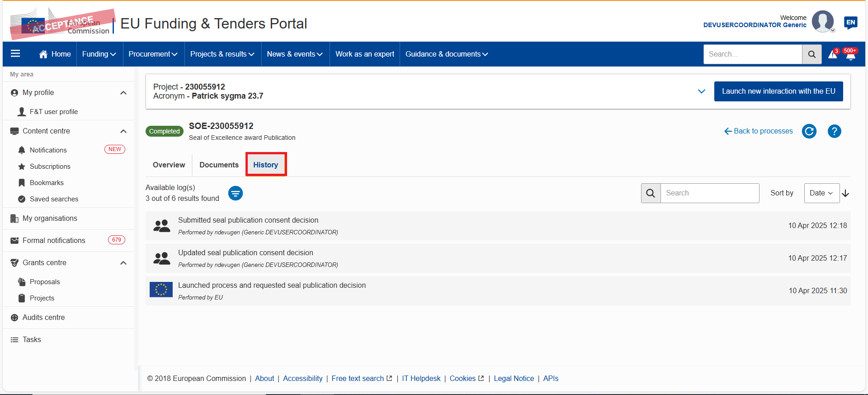The width and height of the screenshot is (868, 395).
Task: Click the log search magnifier icon
Action: [x=651, y=193]
